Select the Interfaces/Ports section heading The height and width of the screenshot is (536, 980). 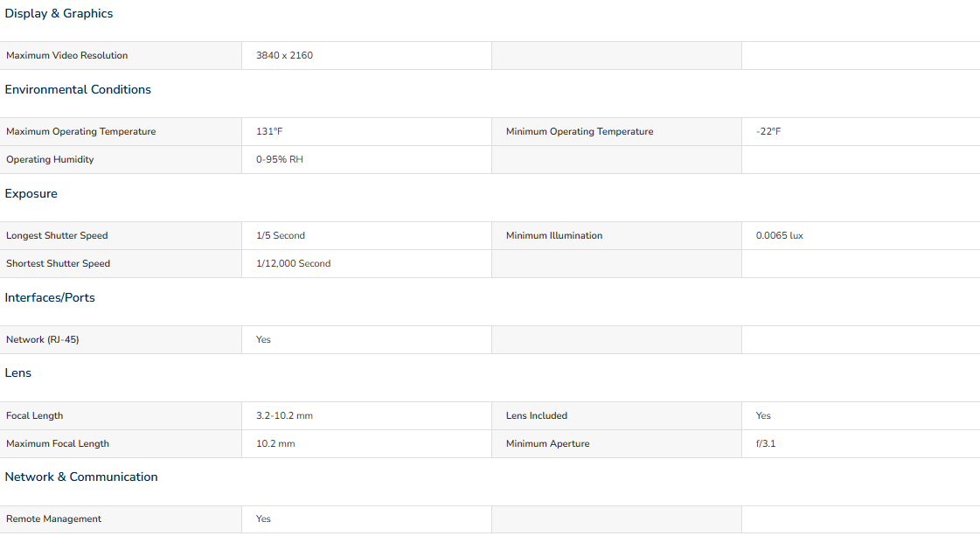(50, 297)
